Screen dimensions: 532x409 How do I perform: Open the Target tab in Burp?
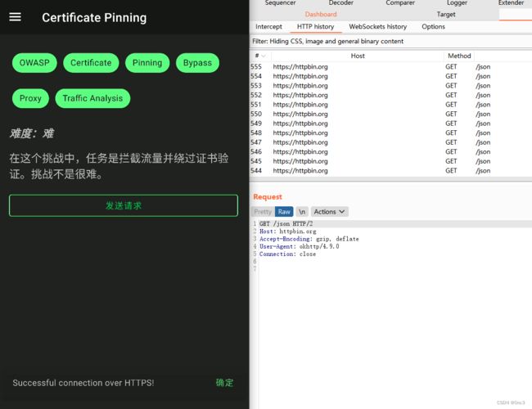coord(446,14)
